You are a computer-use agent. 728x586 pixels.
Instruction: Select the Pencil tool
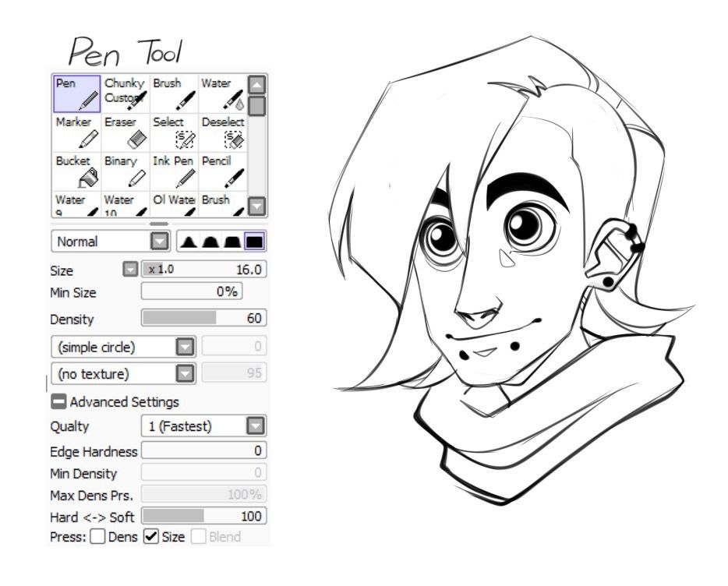point(223,171)
